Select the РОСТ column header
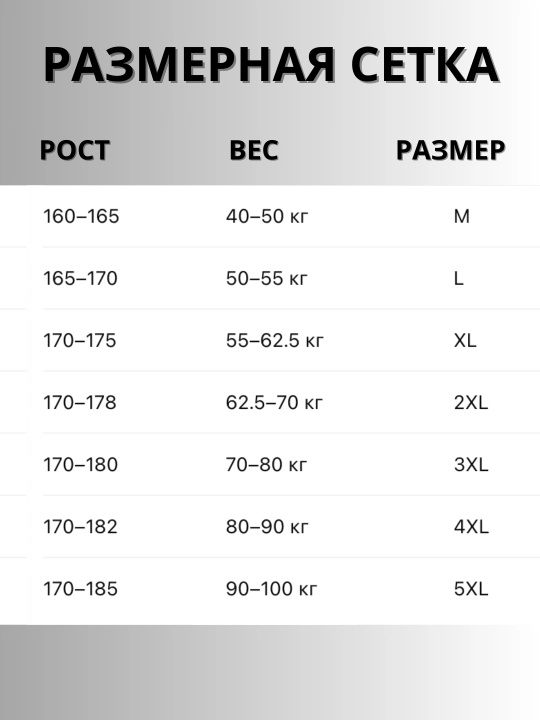The width and height of the screenshot is (540, 720). click(74, 150)
